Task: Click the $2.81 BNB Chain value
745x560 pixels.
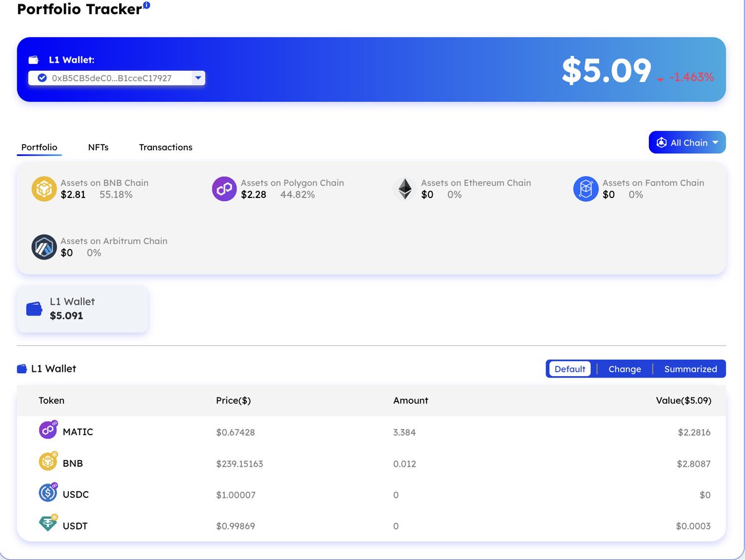Action: pos(73,195)
